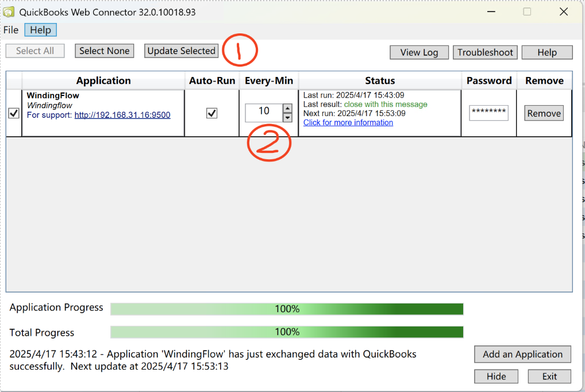
Task: Click the 'Last run: 2025/4/17 15:43:09' text
Action: [x=353, y=95]
